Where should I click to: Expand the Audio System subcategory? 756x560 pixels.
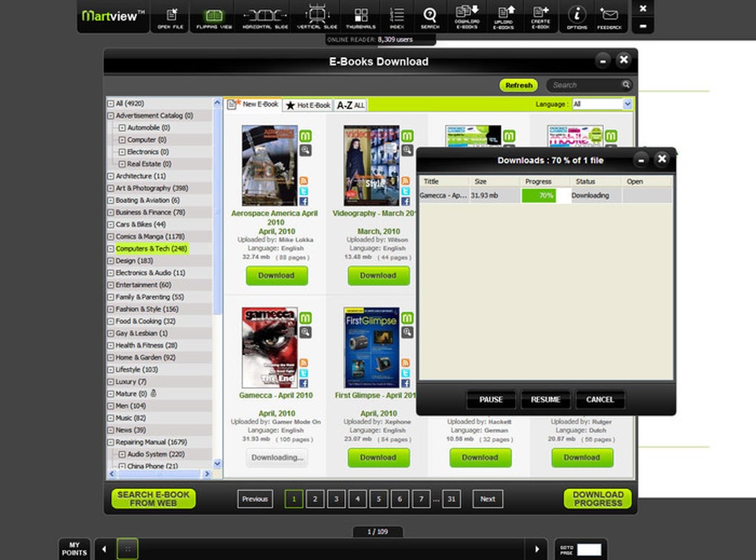(122, 454)
